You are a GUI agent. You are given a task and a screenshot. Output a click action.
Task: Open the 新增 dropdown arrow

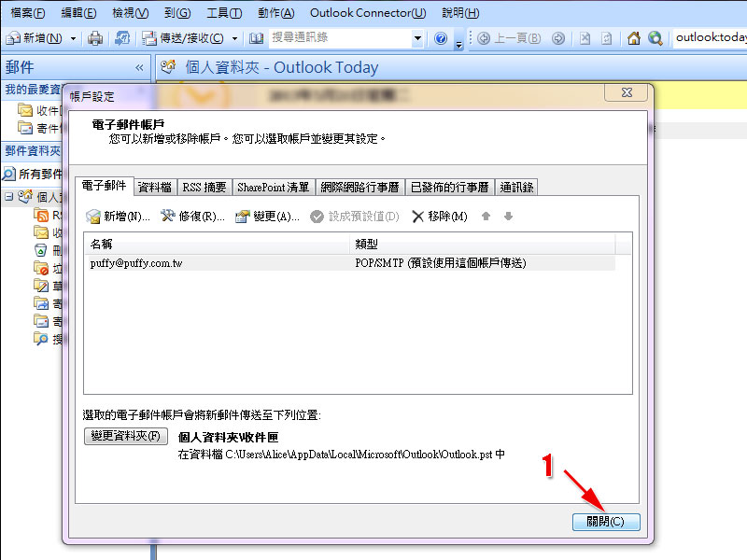point(73,38)
